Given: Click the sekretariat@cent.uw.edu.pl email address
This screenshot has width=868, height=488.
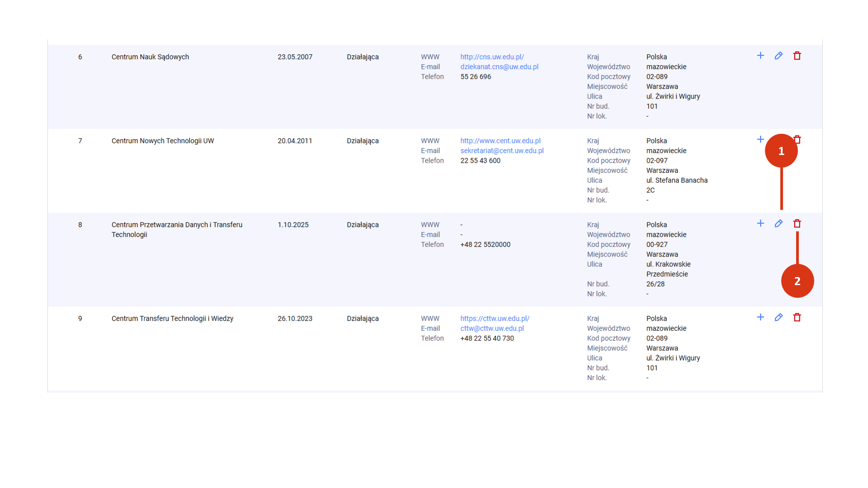Looking at the screenshot, I should [x=502, y=151].
